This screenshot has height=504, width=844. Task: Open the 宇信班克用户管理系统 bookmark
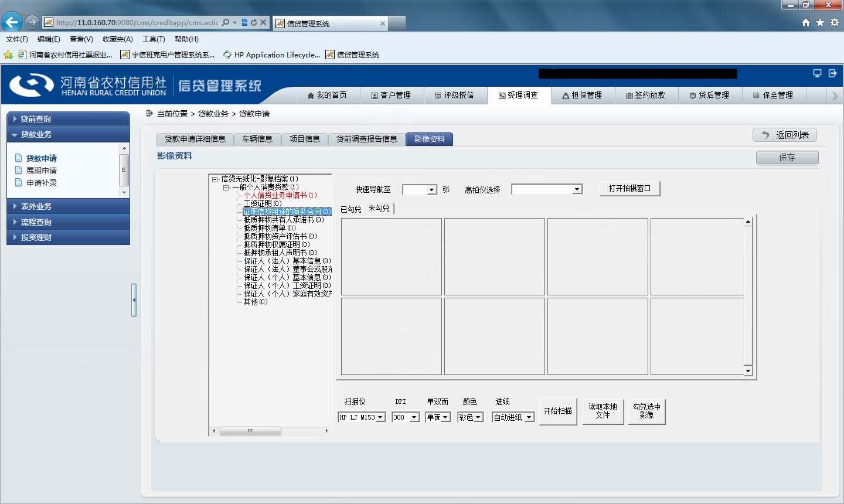(168, 55)
